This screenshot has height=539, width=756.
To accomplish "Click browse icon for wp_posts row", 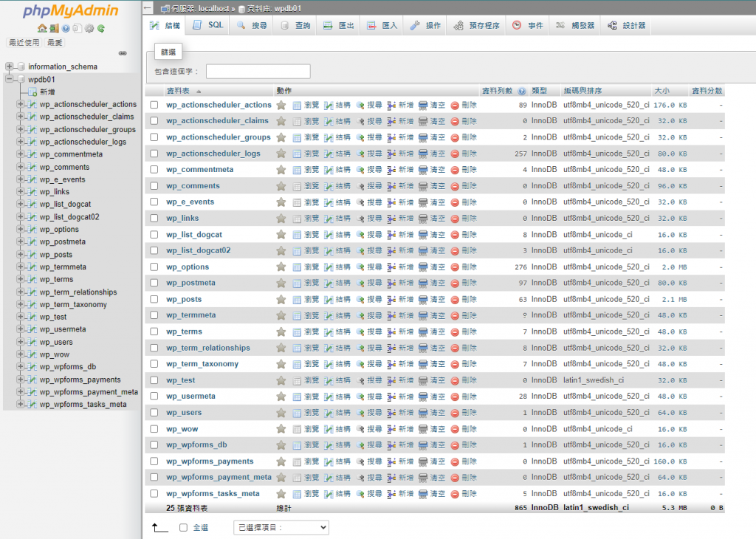I will tap(297, 299).
